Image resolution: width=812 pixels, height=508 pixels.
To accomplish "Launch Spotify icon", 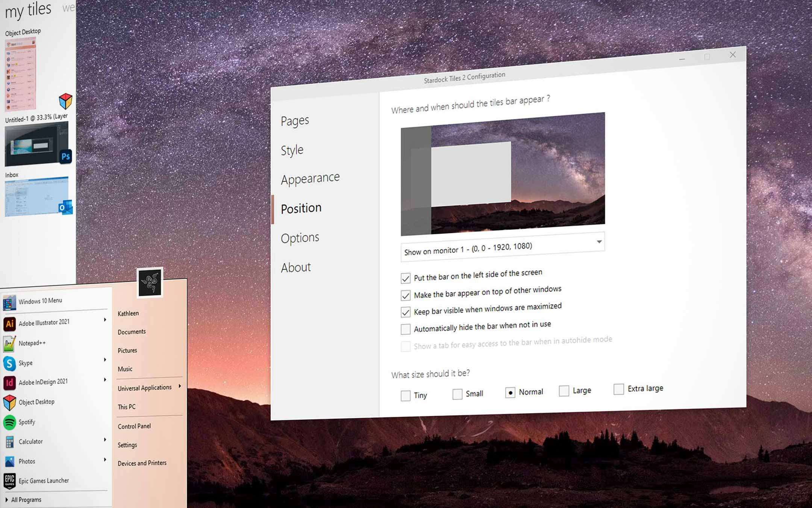I will click(x=9, y=423).
